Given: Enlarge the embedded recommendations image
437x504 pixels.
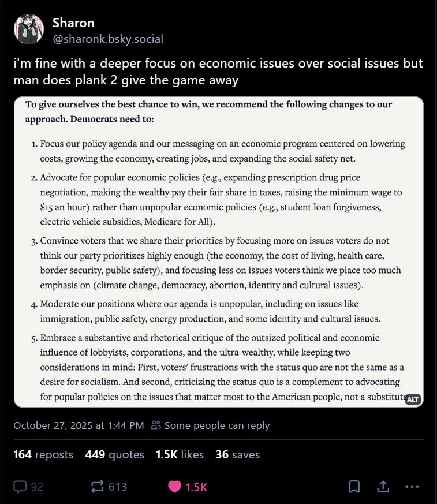Looking at the screenshot, I should click(x=218, y=251).
